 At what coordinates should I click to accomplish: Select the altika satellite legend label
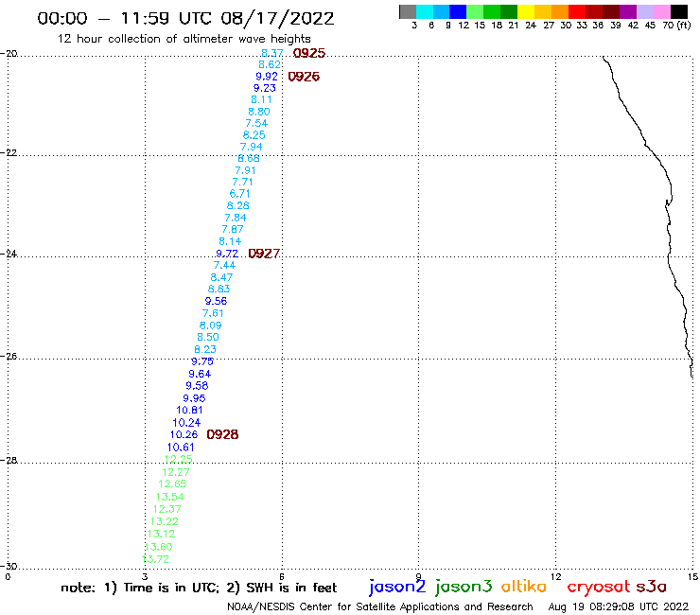click(x=524, y=587)
